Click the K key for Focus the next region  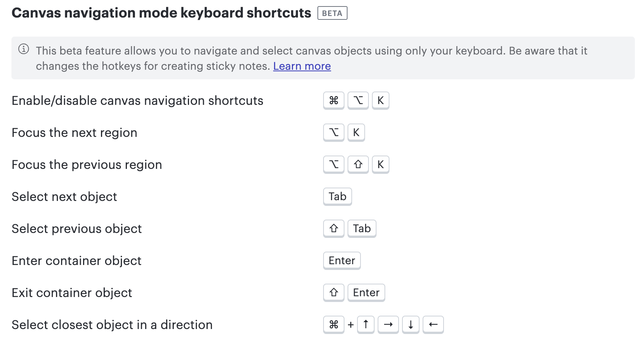(x=356, y=132)
